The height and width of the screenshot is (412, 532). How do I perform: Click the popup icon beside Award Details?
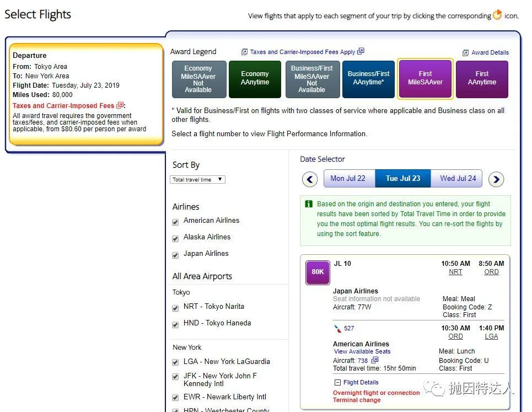tap(465, 52)
